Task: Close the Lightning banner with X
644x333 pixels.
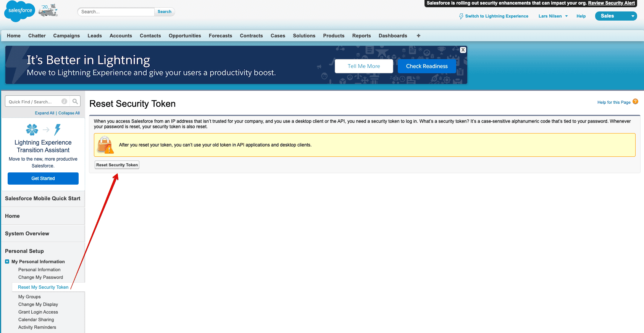Action: click(463, 50)
